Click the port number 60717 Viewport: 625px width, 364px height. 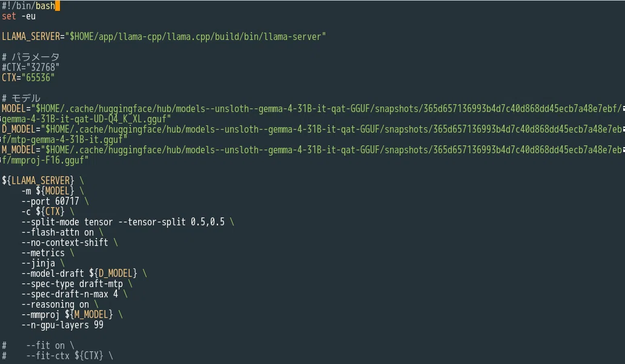[x=67, y=201]
